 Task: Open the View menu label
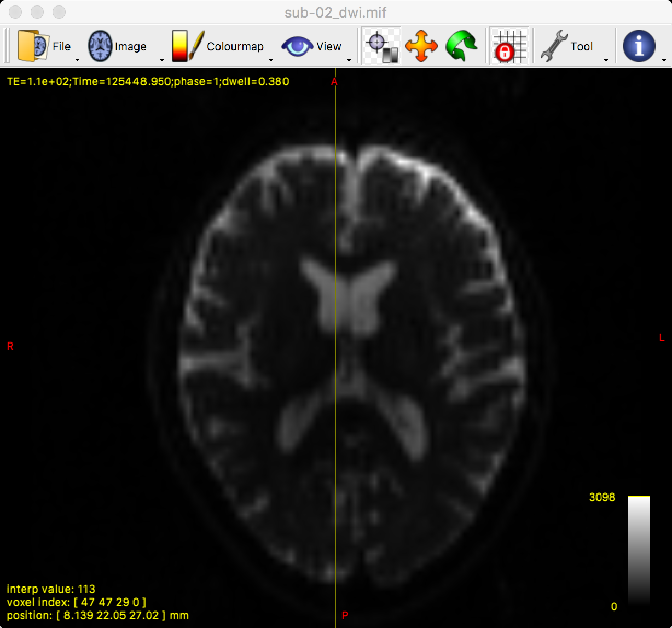click(x=328, y=46)
